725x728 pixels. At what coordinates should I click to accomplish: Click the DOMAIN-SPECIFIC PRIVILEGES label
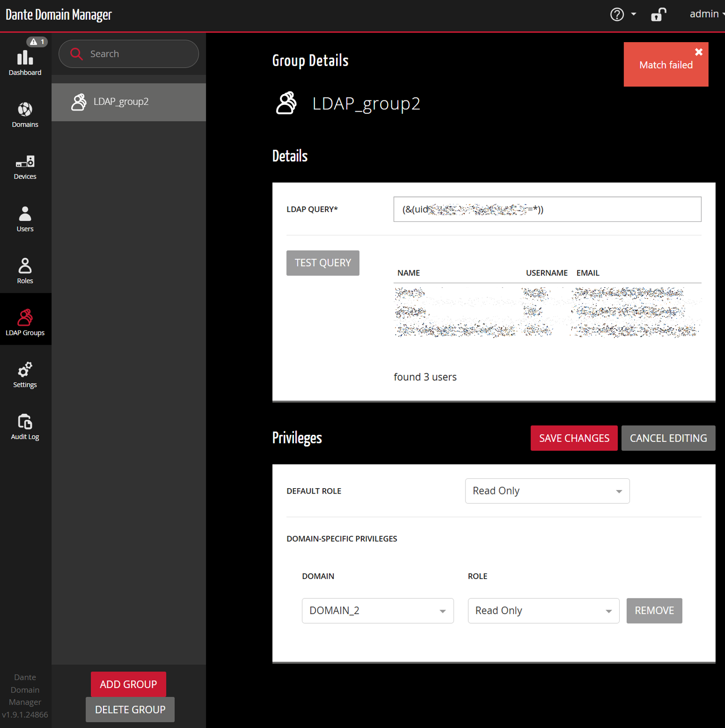342,539
